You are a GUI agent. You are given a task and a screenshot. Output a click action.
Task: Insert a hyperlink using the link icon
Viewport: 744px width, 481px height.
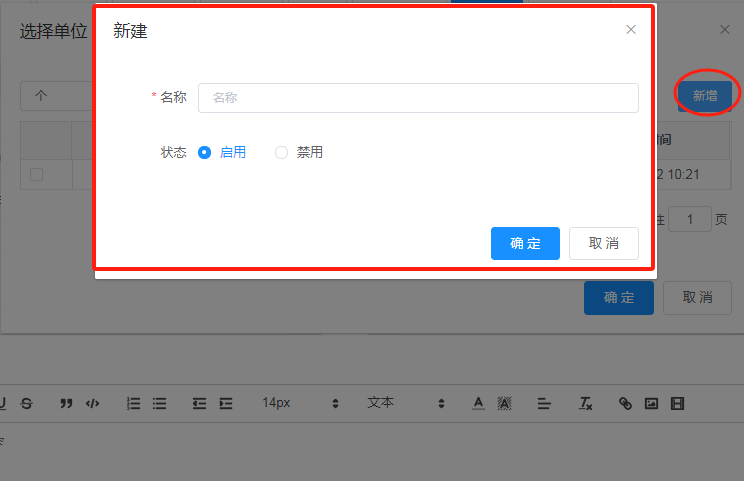point(625,403)
